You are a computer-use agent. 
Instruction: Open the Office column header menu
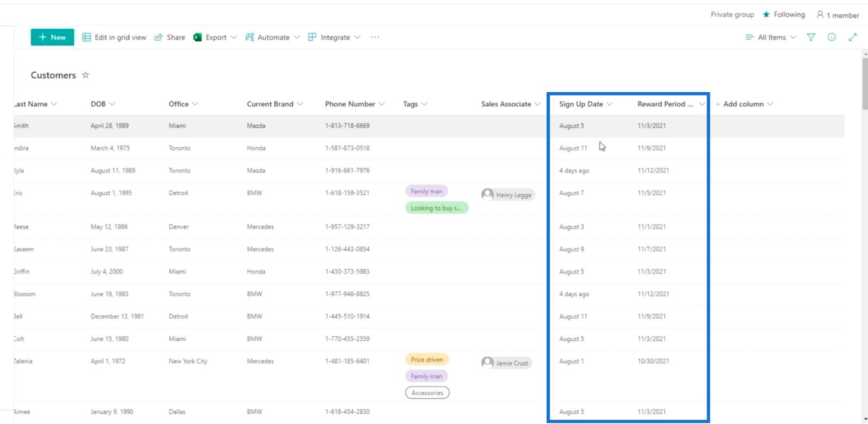[183, 104]
